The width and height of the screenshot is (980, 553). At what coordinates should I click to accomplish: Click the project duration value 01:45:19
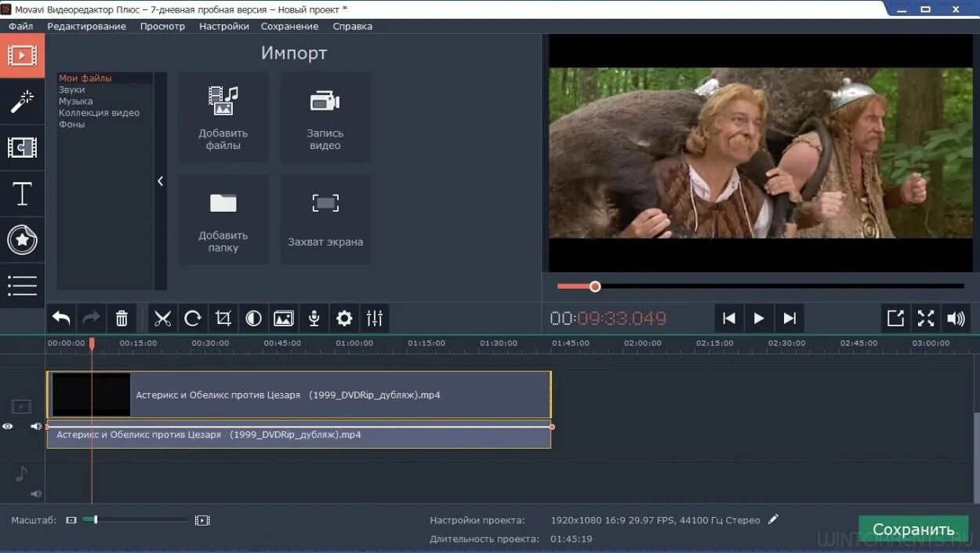click(571, 539)
